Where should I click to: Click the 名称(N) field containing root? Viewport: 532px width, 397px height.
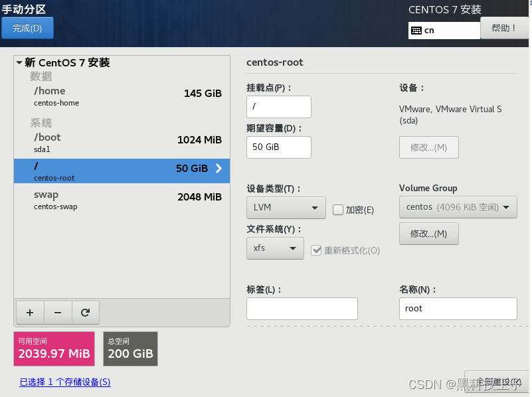[458, 309]
